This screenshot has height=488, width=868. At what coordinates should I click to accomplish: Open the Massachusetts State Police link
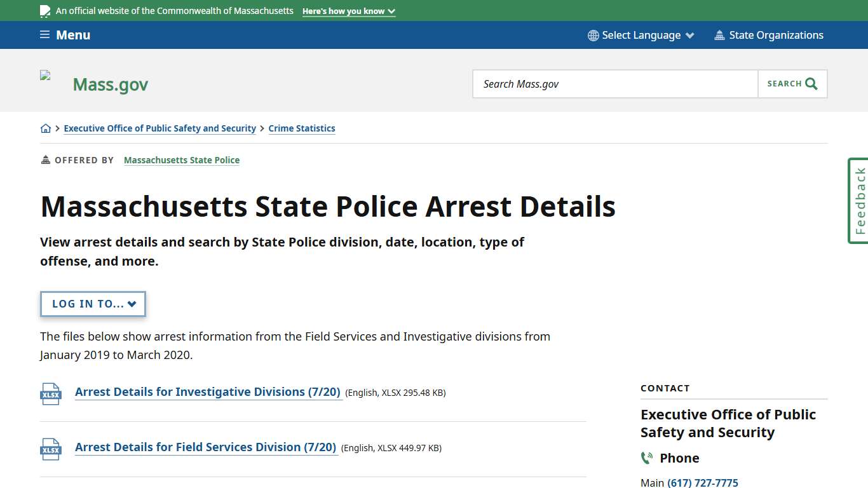click(182, 159)
